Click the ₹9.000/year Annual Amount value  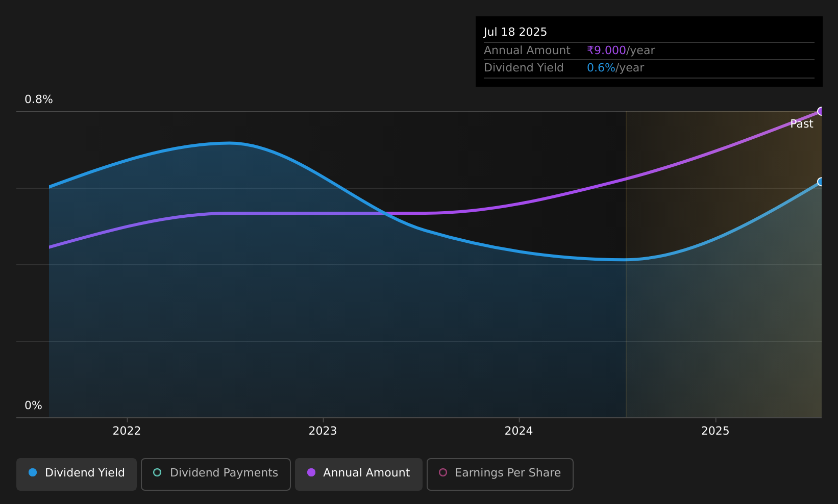click(x=621, y=51)
